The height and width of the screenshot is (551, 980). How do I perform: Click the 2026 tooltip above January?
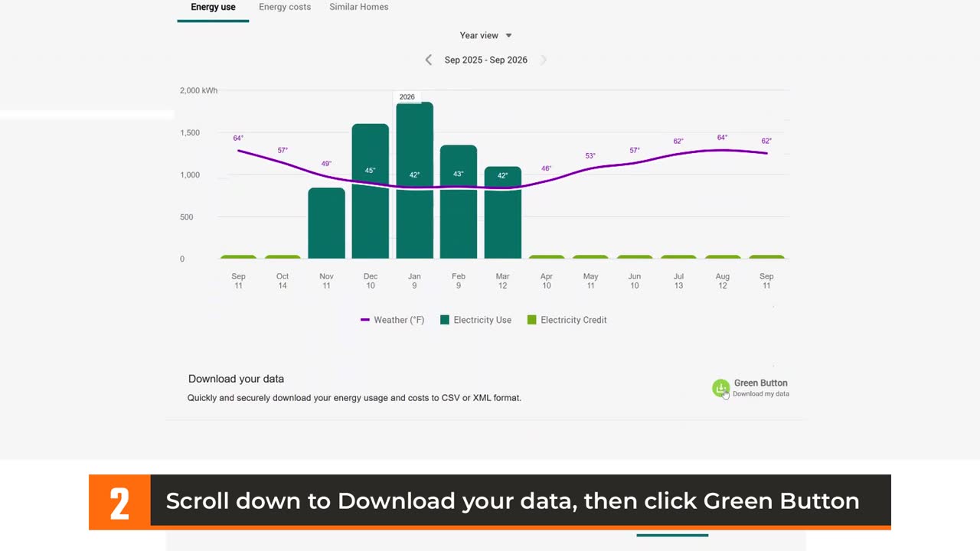(407, 97)
